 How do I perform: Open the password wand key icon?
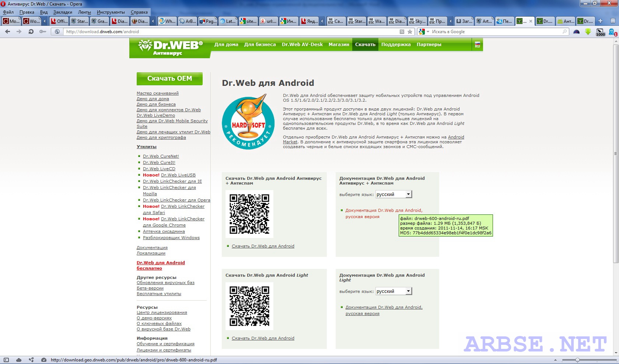tap(43, 32)
